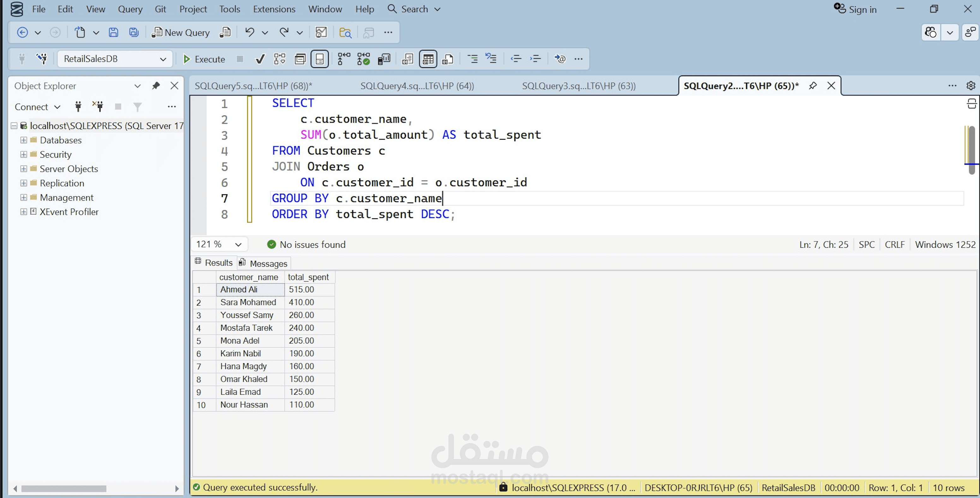
Task: Pin the SQLQuery2 tab
Action: click(x=813, y=86)
